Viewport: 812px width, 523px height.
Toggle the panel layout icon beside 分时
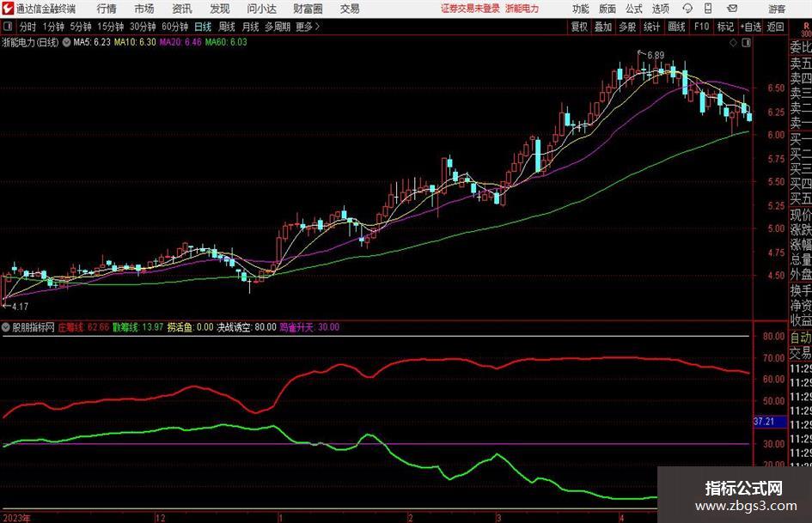click(x=8, y=27)
